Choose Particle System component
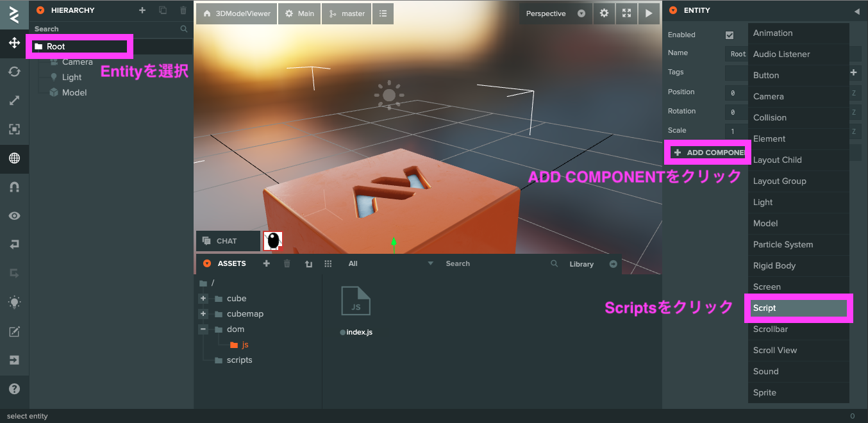 click(x=799, y=245)
